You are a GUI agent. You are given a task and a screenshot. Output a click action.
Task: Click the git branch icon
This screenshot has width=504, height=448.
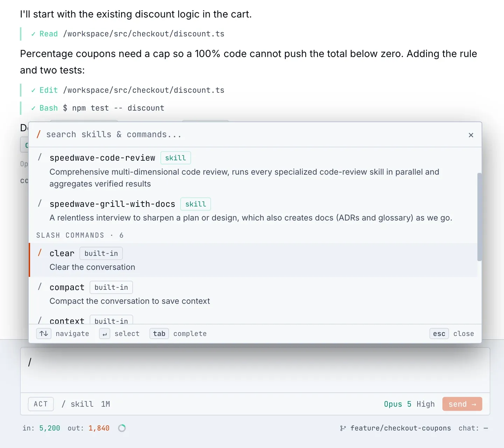(343, 428)
